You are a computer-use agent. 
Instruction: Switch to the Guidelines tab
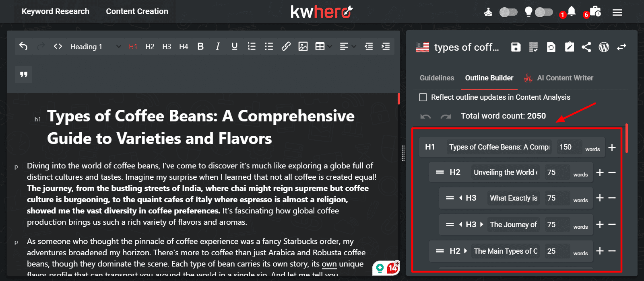coord(437,78)
